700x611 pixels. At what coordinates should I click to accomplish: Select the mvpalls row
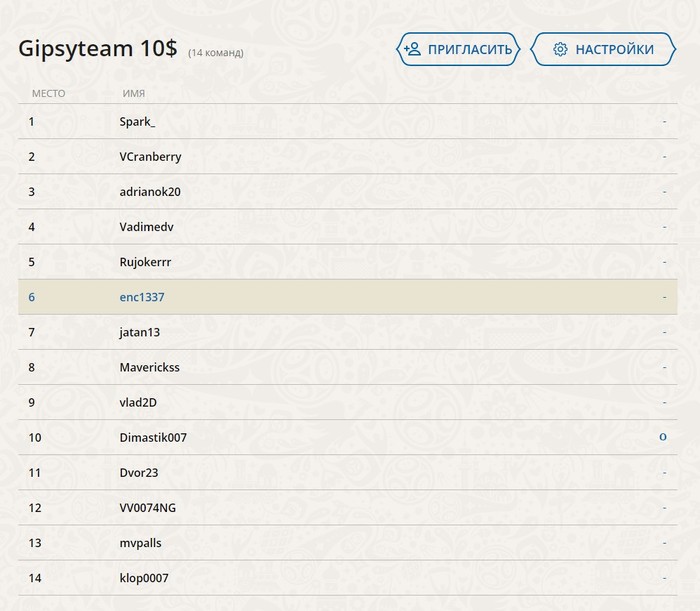click(348, 543)
